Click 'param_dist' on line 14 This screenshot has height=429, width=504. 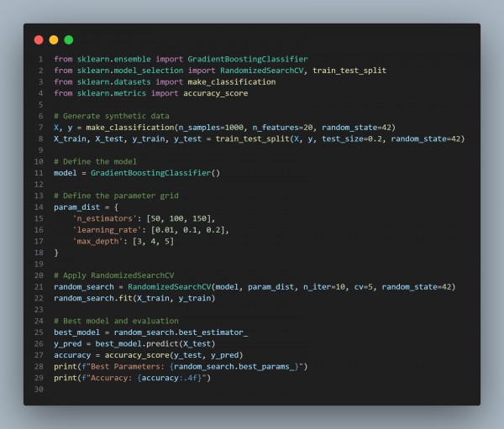click(x=76, y=207)
